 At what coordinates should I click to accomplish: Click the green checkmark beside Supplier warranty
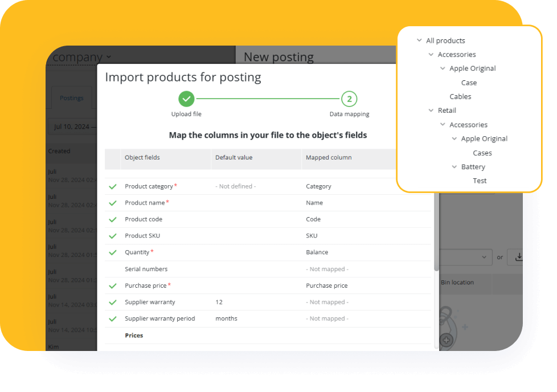(x=113, y=303)
